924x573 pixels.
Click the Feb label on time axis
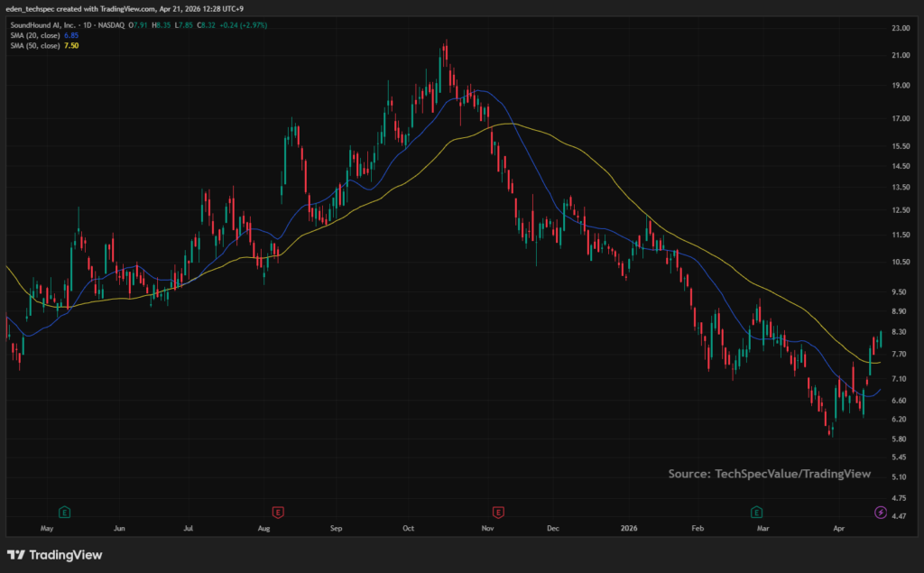click(698, 528)
